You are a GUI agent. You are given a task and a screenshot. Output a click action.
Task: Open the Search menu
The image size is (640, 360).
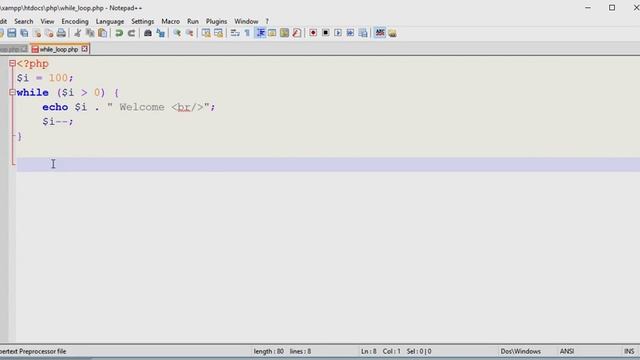[x=24, y=21]
